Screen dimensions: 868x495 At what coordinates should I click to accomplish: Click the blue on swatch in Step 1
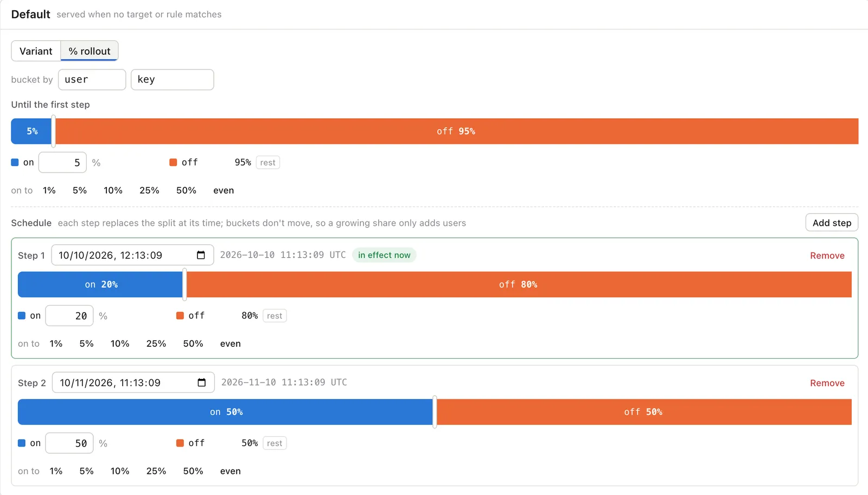click(22, 315)
